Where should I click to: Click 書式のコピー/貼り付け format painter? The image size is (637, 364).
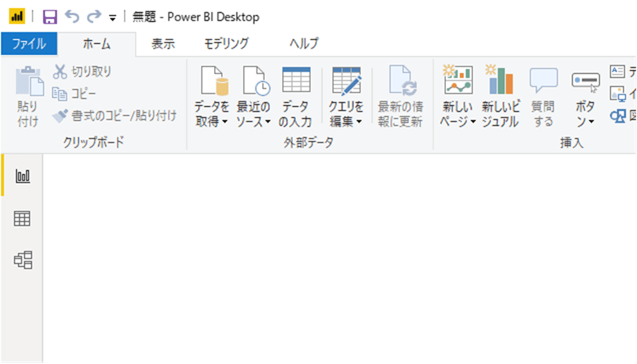[x=115, y=116]
